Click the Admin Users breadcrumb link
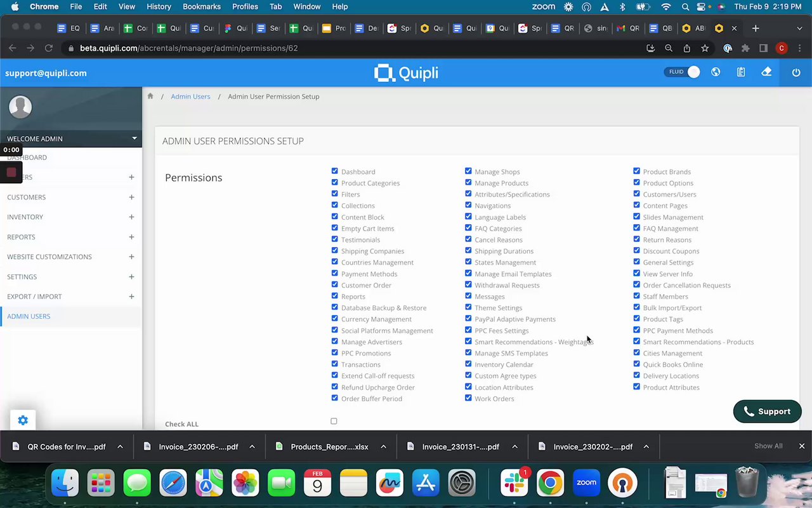 click(190, 97)
